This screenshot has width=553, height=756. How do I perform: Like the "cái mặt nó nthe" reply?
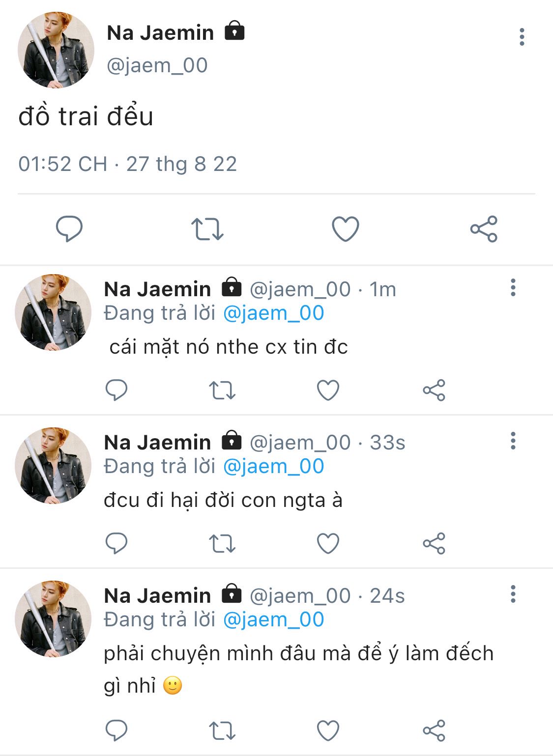328,391
